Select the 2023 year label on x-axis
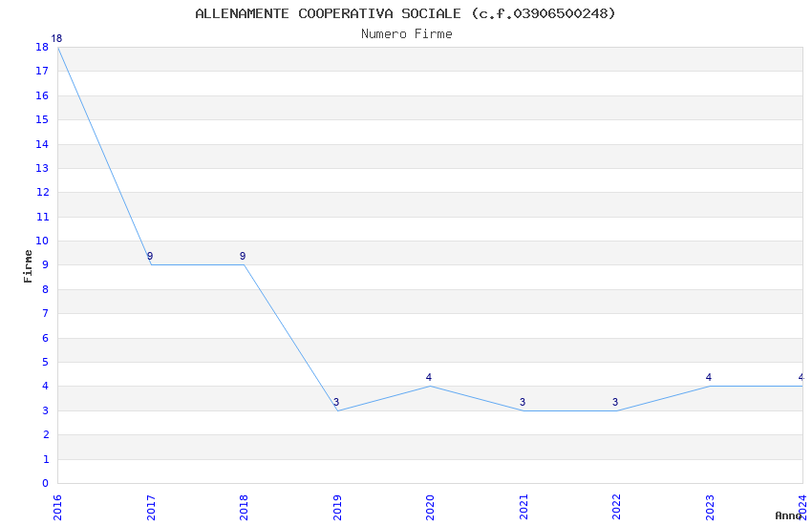 [x=710, y=507]
